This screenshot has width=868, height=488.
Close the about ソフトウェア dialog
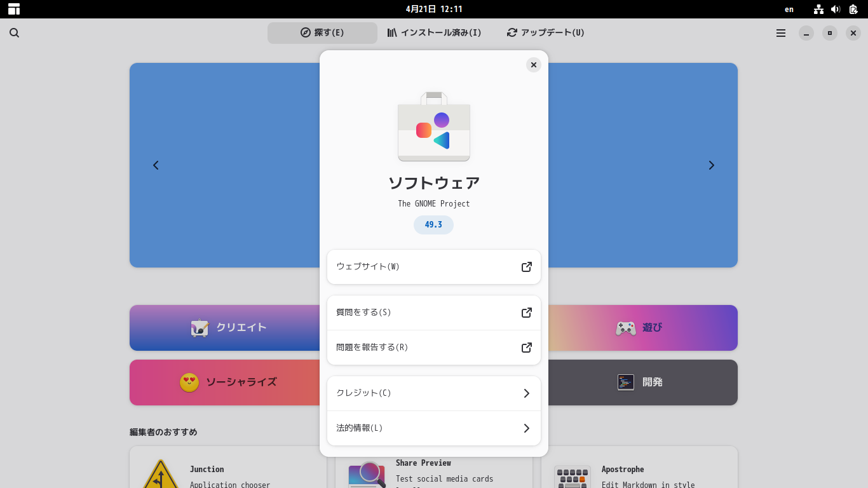(x=534, y=65)
